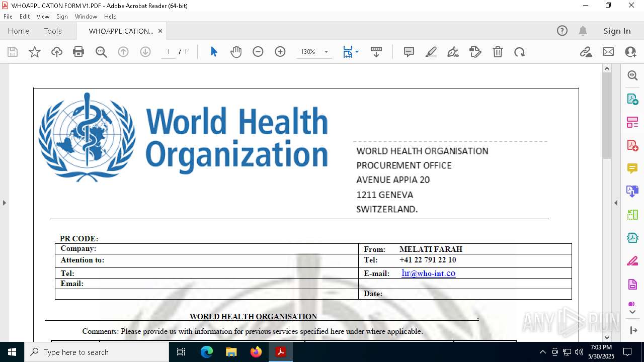Print the document using the printer icon
Screen dimensions: 644x362
pos(78,52)
